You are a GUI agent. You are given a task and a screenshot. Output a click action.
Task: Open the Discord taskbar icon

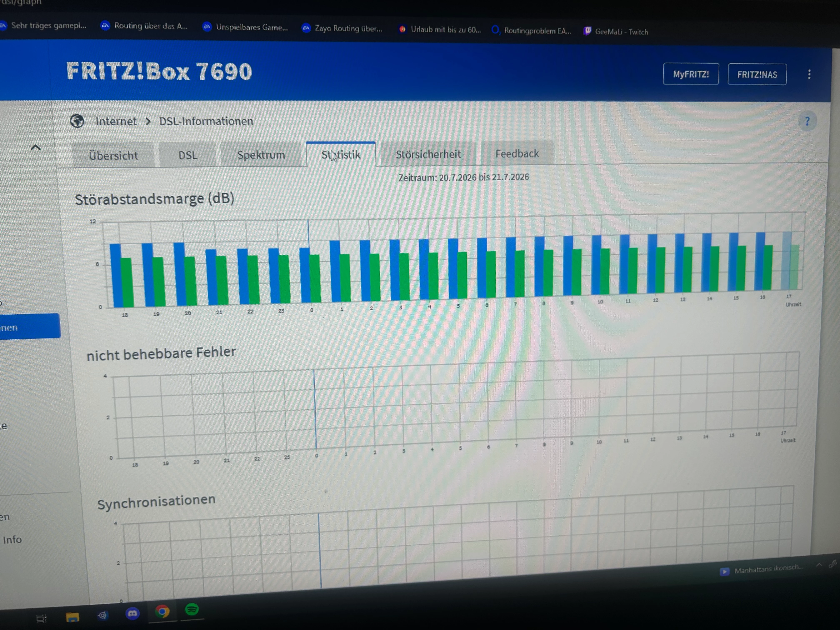point(132,613)
